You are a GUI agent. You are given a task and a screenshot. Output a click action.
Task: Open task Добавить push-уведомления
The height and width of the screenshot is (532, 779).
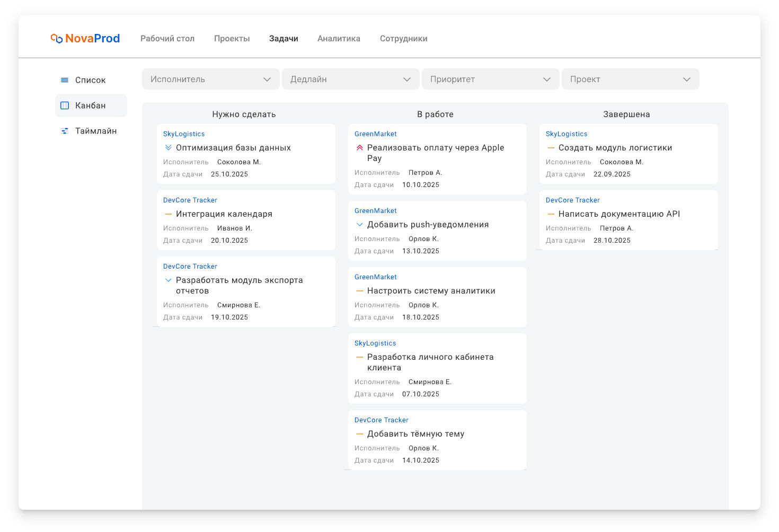click(x=428, y=225)
